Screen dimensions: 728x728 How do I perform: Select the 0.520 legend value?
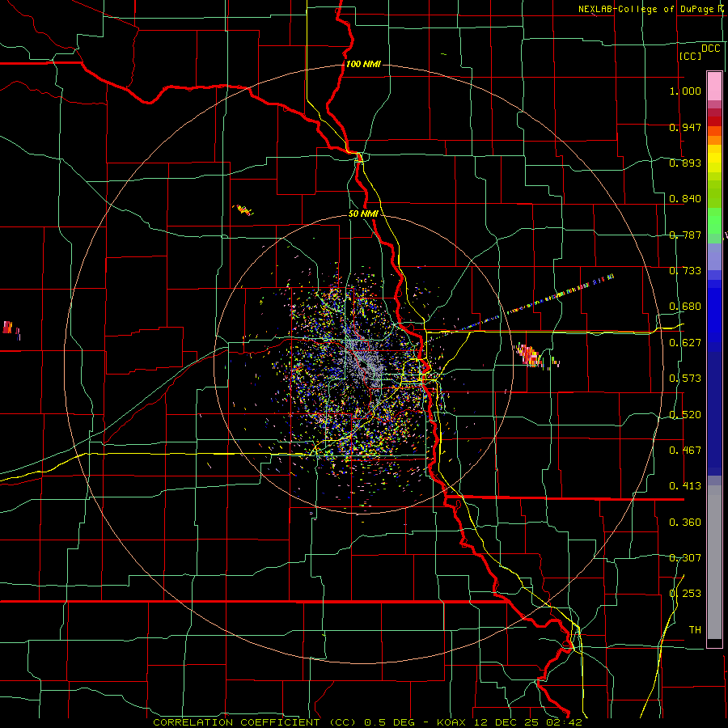point(685,415)
